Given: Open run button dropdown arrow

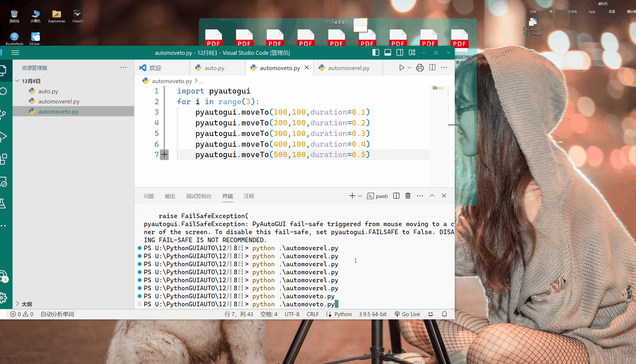Looking at the screenshot, I should 409,68.
